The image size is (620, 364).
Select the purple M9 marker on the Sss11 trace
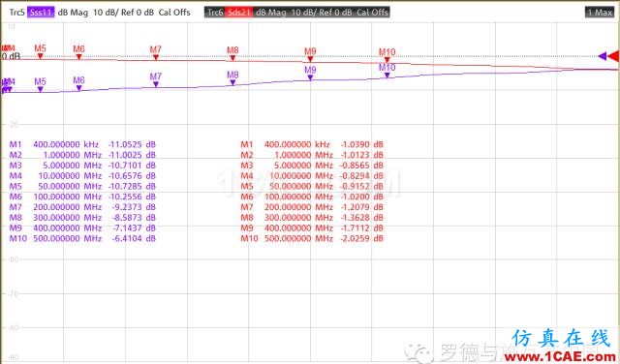(x=310, y=77)
